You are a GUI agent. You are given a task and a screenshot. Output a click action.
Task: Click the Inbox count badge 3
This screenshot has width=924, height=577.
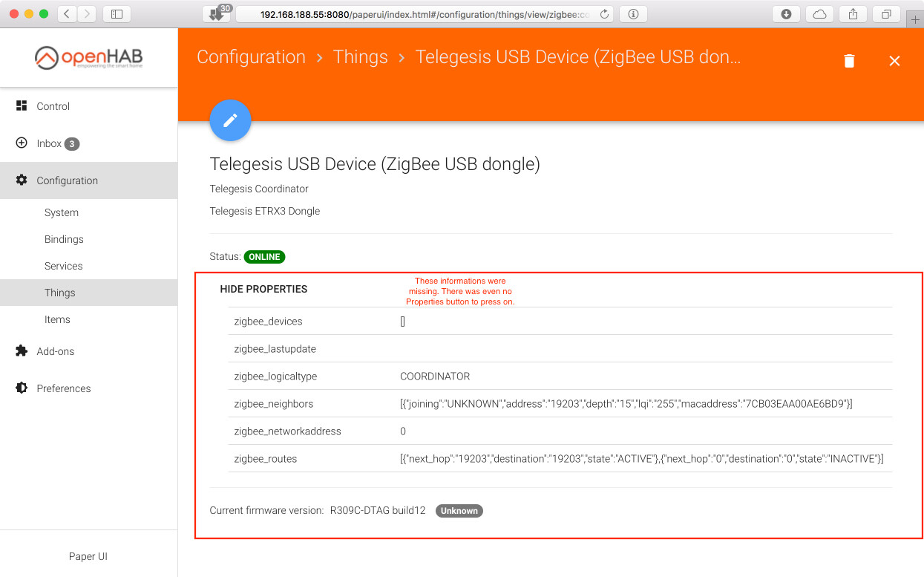point(71,144)
